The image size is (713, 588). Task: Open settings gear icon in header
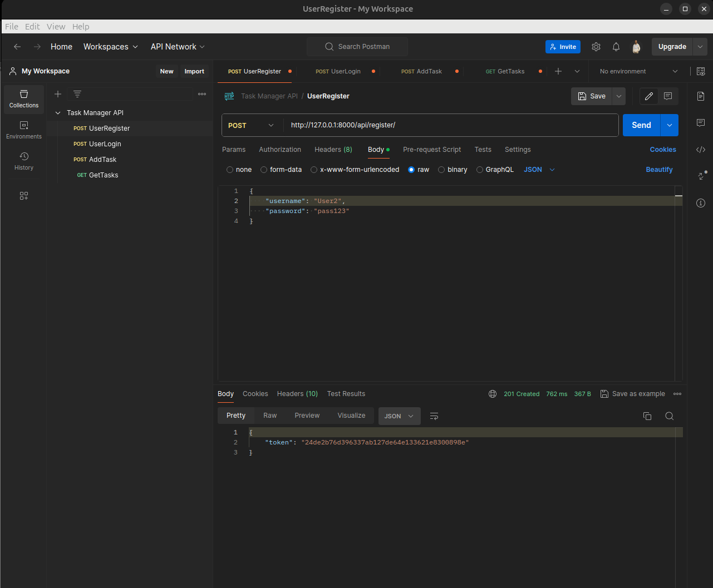click(x=596, y=47)
